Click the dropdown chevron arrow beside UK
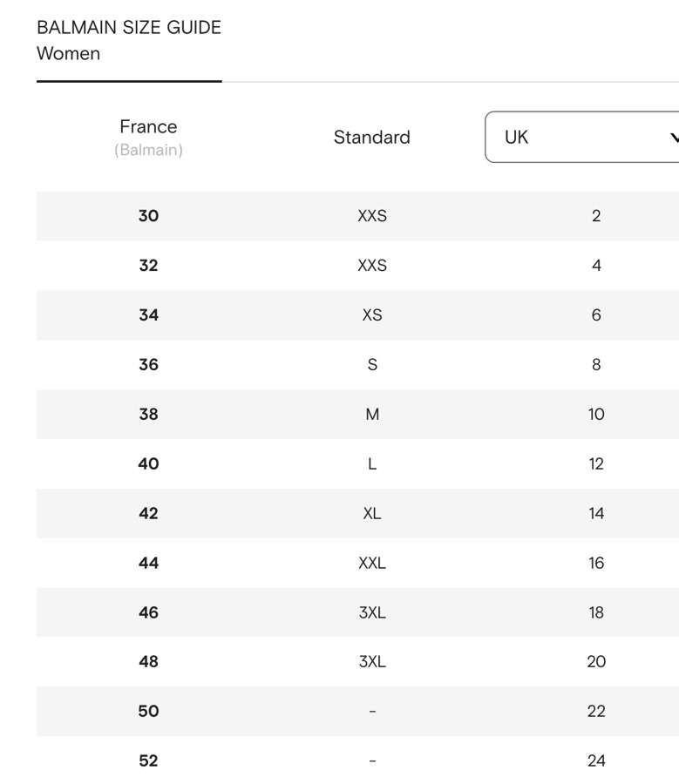Screen dimensions: 679x784 click(673, 138)
